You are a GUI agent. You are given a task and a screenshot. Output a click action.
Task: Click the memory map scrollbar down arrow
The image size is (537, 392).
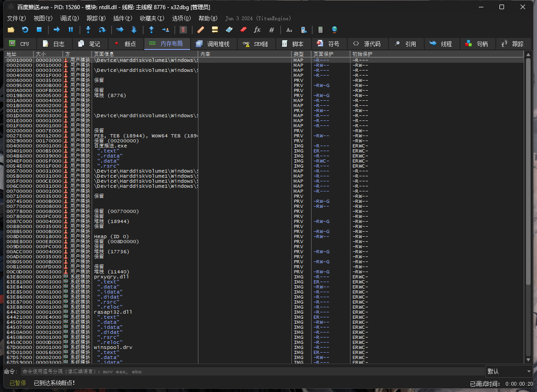[528, 360]
